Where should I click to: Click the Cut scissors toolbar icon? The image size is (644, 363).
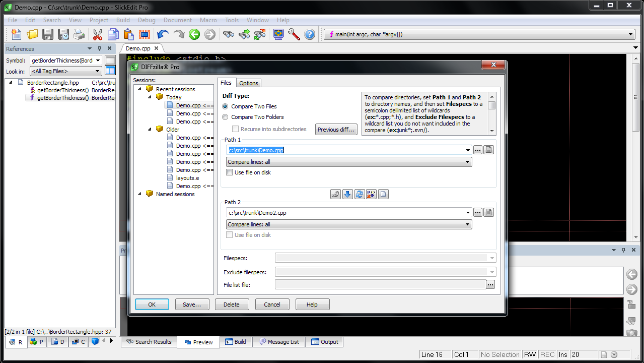[x=98, y=34]
